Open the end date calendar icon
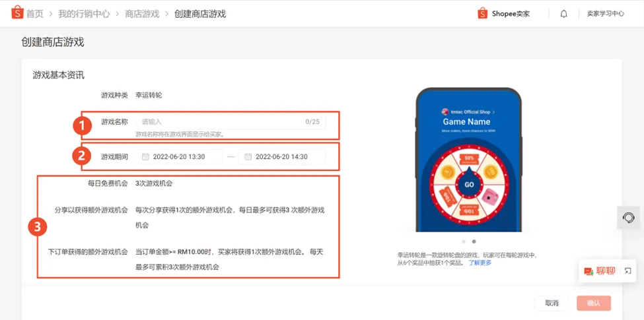Image resolution: width=644 pixels, height=320 pixels. [248, 157]
